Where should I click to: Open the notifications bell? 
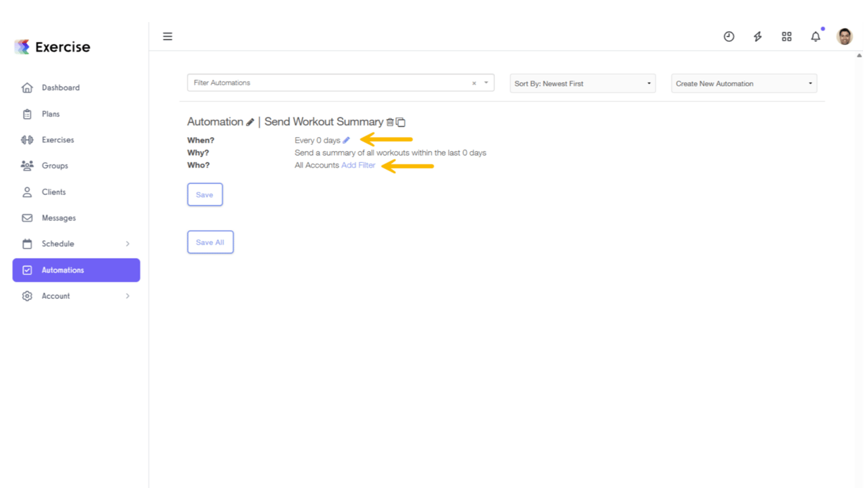(816, 36)
